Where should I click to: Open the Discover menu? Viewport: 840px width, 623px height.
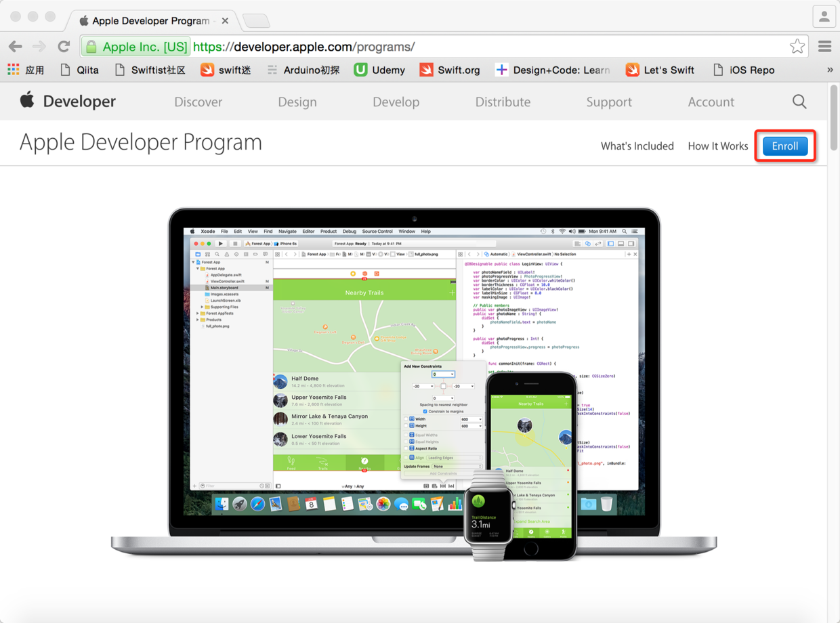pos(198,102)
